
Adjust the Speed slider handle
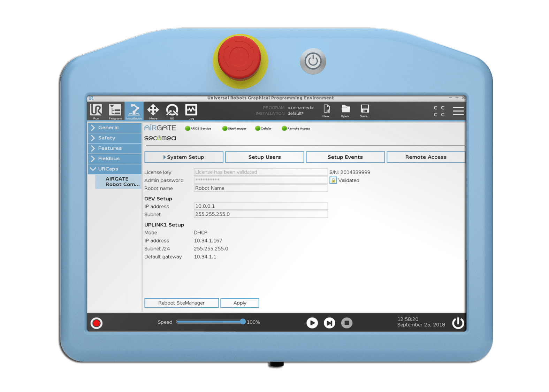click(x=243, y=322)
